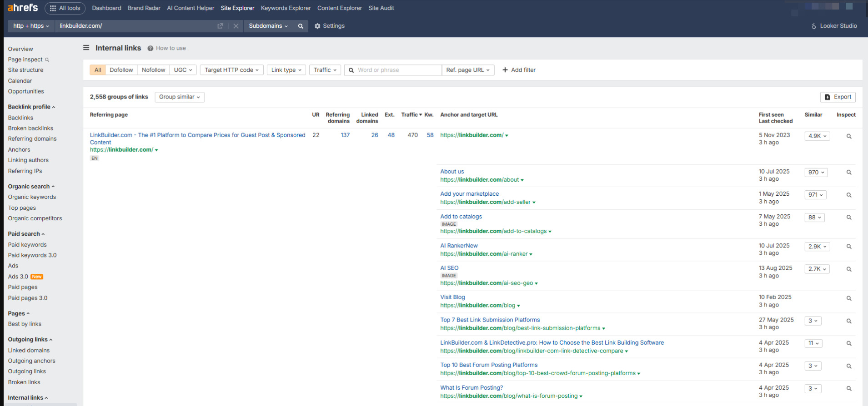
Task: Inspect the About us link row
Action: tap(849, 173)
